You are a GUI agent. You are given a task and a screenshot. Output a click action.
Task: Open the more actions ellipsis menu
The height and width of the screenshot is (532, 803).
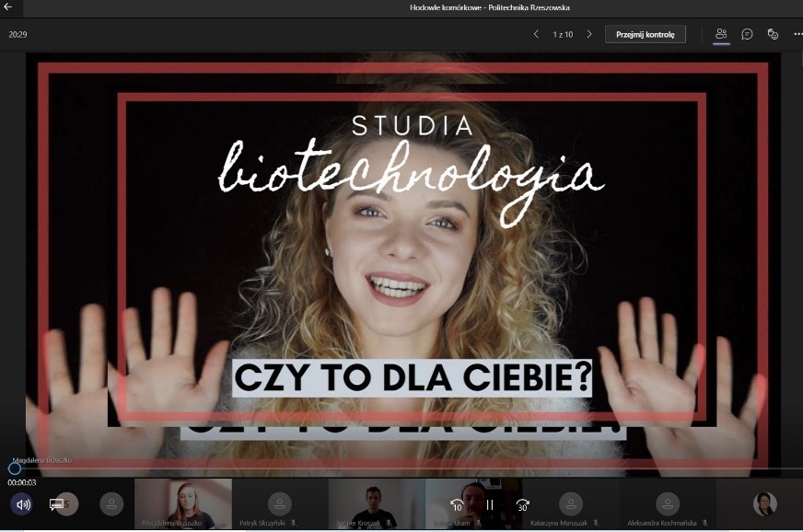pos(797,34)
